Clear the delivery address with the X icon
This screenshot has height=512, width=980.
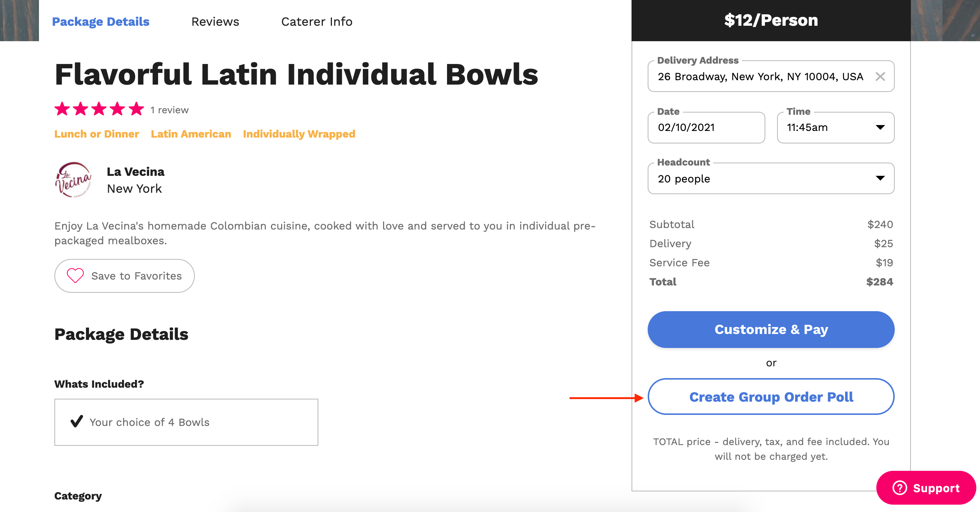[880, 77]
